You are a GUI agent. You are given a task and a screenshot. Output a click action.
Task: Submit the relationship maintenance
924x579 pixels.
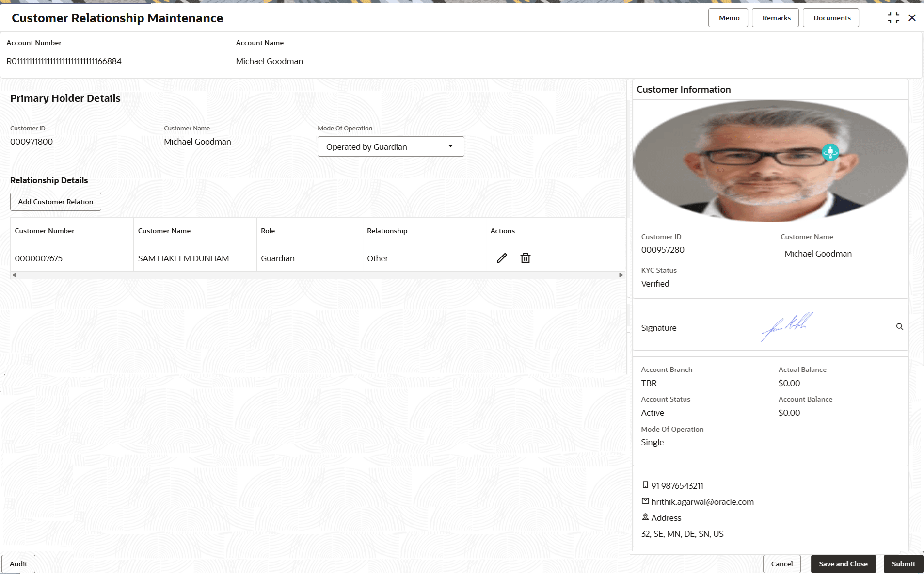(x=903, y=564)
